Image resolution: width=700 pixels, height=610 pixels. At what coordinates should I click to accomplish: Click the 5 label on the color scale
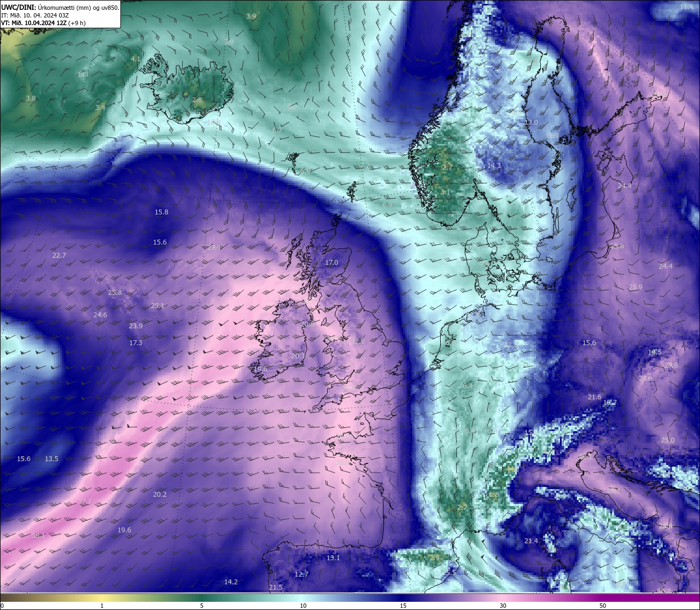202,606
